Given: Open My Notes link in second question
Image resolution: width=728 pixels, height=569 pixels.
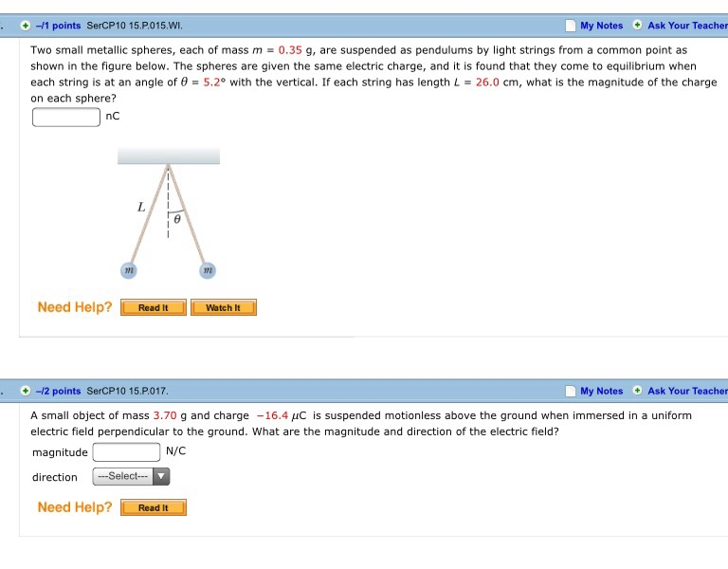Looking at the screenshot, I should coord(601,391).
